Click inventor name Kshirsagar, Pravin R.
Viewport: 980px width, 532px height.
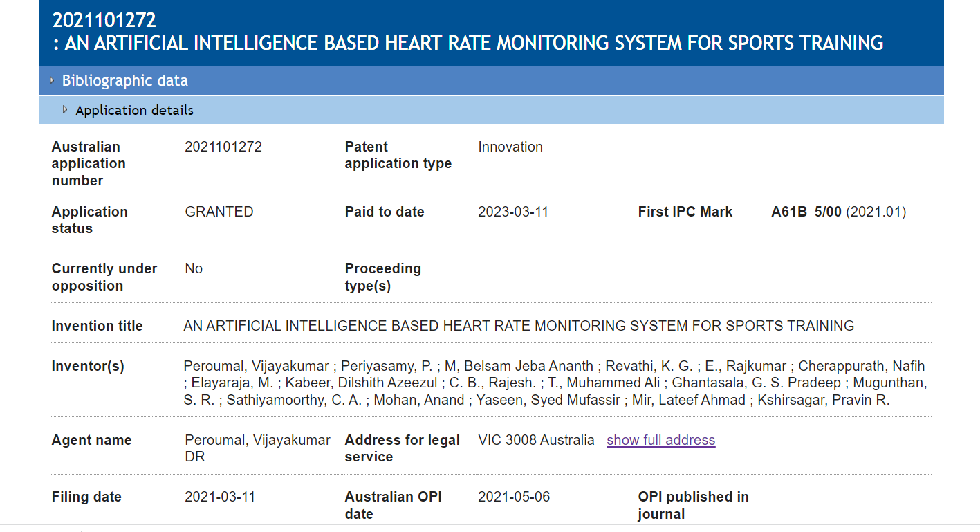[823, 400]
